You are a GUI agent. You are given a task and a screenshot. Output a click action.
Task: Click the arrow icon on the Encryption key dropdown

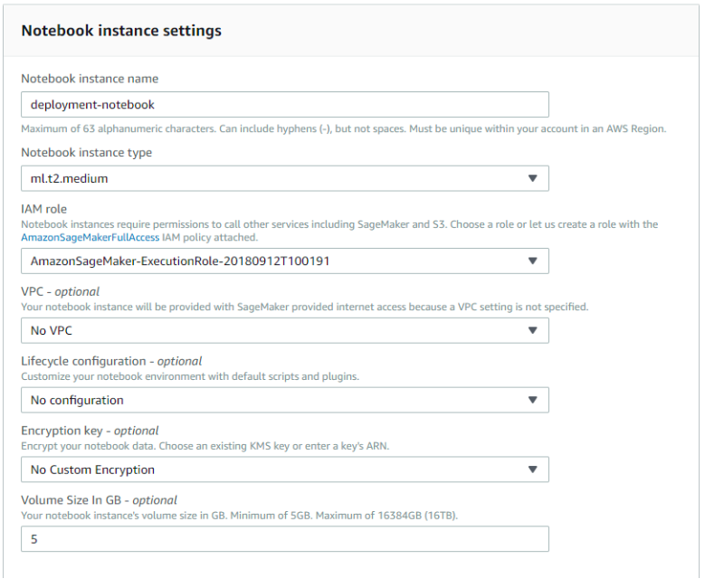coord(533,469)
